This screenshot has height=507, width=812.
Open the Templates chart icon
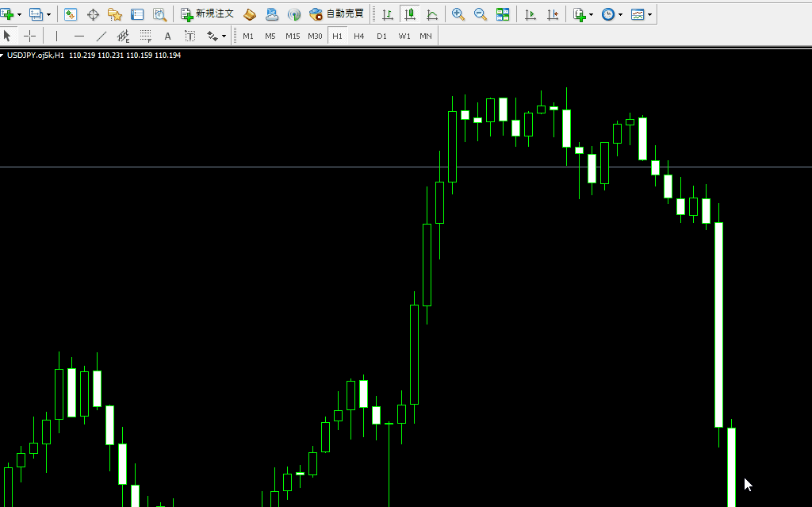point(638,14)
